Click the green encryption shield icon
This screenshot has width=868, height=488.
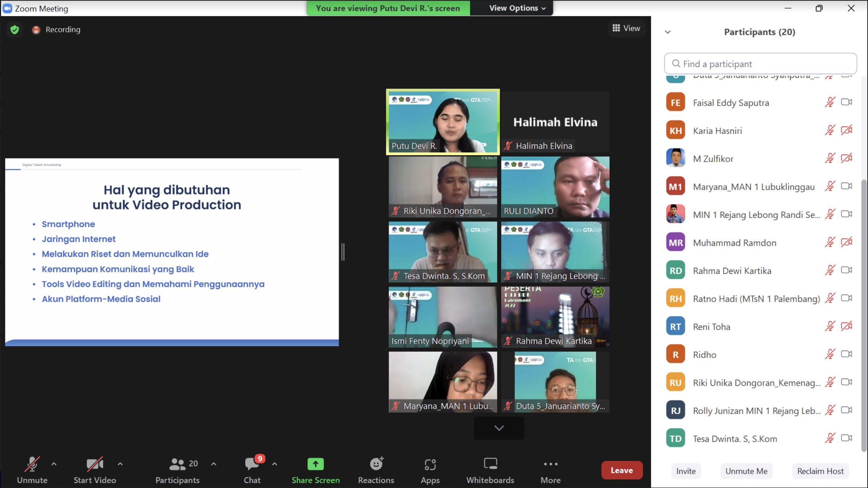(15, 29)
